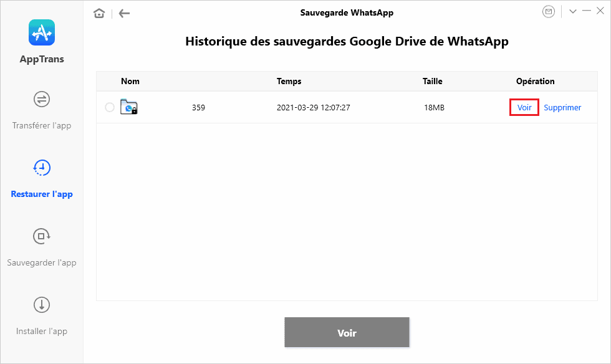The height and width of the screenshot is (364, 611).
Task: Expand the title bar dropdown chevron
Action: (x=573, y=11)
